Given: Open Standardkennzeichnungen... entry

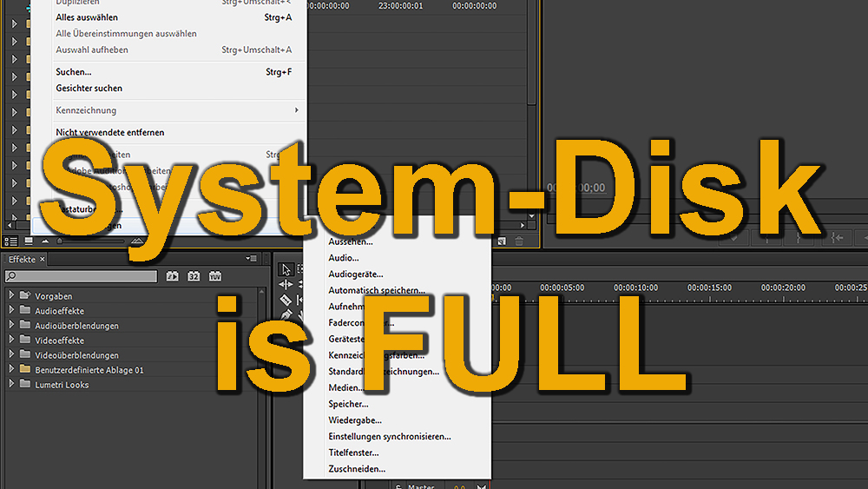Looking at the screenshot, I should 384,372.
